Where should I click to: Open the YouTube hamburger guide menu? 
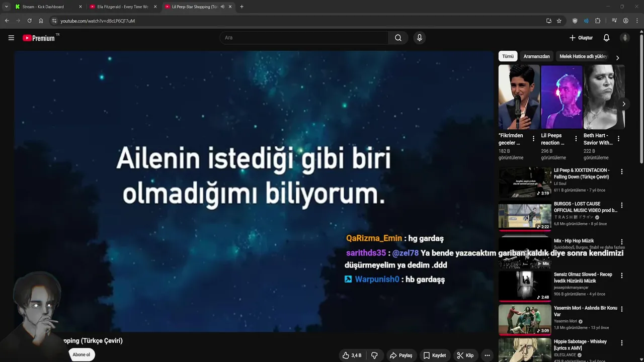(x=11, y=38)
